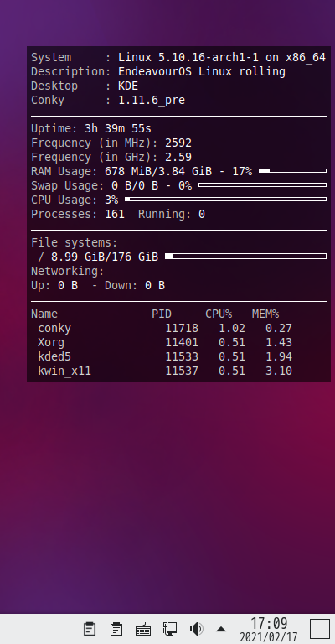The width and height of the screenshot is (335, 644).
Task: Click the second clipboard icon with dark top
Action: click(x=116, y=629)
